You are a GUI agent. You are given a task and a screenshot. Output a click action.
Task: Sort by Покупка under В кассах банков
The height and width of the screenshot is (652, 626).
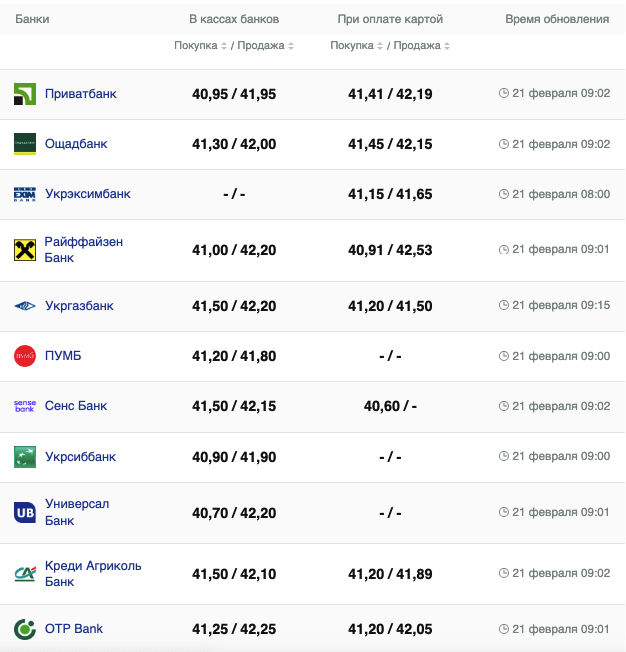201,46
